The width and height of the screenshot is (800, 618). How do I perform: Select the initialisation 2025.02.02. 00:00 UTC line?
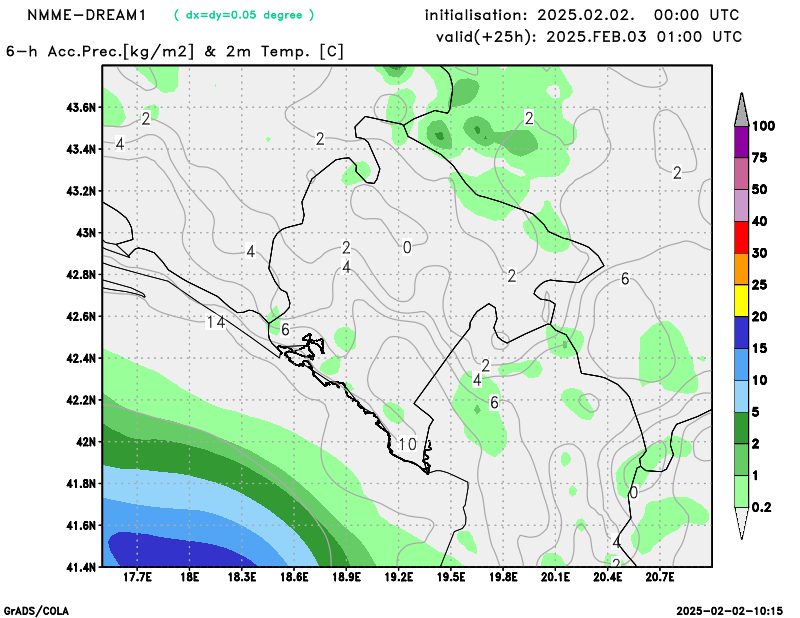(582, 15)
